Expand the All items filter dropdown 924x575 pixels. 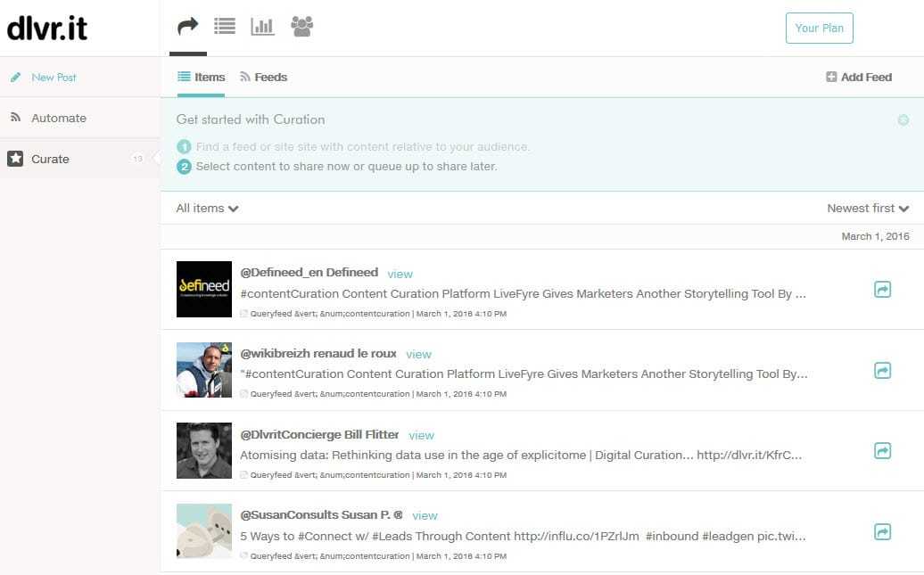click(207, 209)
